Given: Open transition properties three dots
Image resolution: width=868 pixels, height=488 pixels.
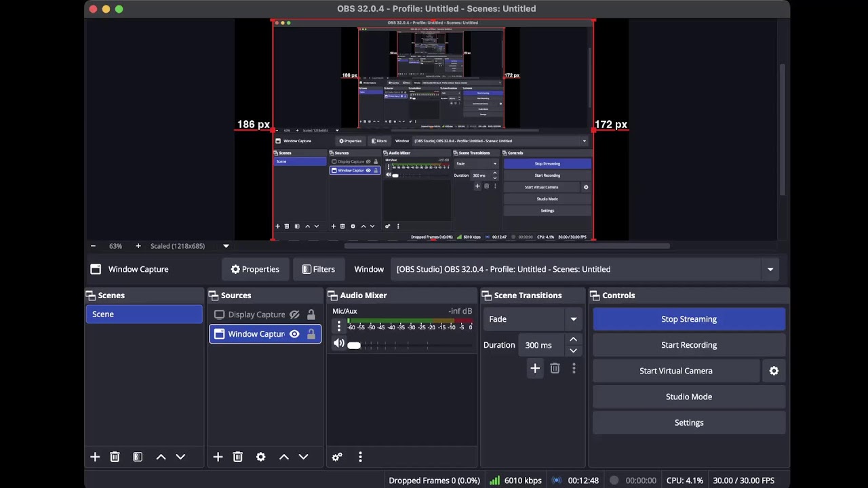Looking at the screenshot, I should click(x=574, y=368).
